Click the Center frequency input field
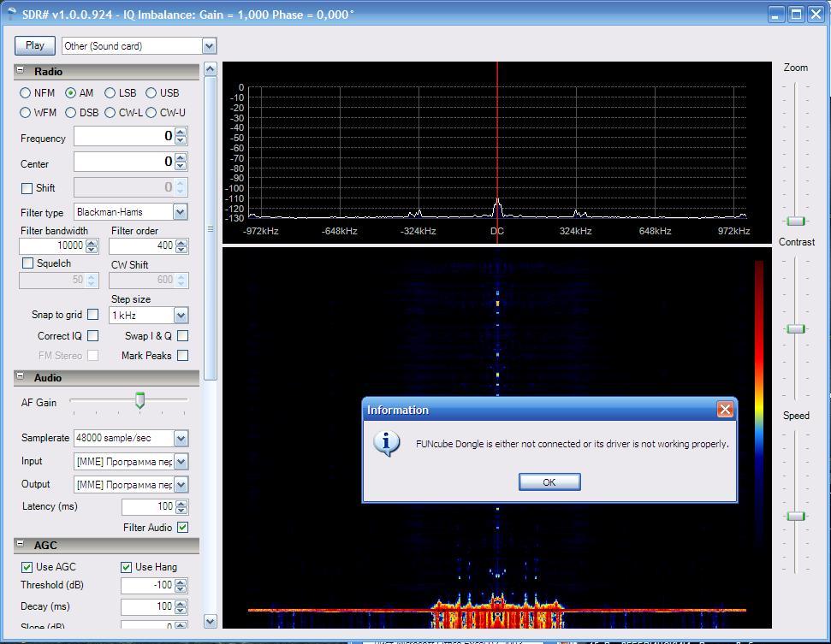The height and width of the screenshot is (644, 831). pyautogui.click(x=125, y=162)
